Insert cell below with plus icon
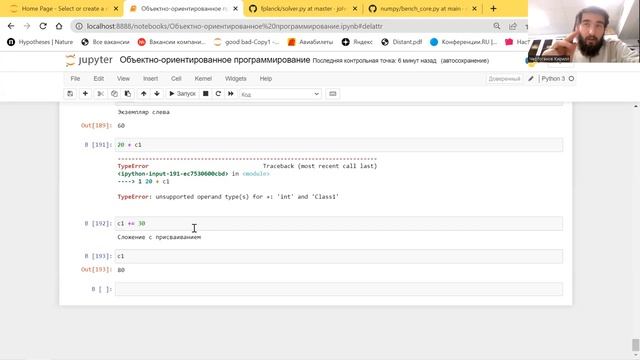This screenshot has height=360, width=640. coord(85,94)
